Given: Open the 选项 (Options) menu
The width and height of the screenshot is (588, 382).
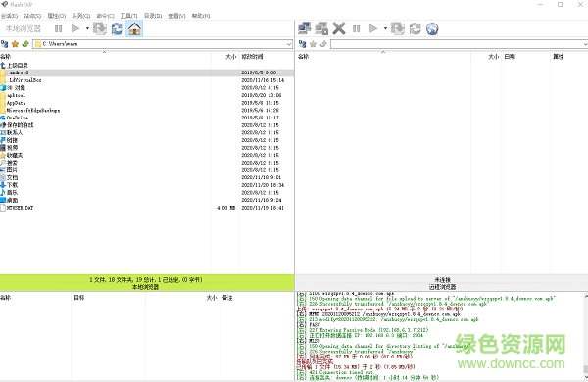Looking at the screenshot, I should point(56,16).
